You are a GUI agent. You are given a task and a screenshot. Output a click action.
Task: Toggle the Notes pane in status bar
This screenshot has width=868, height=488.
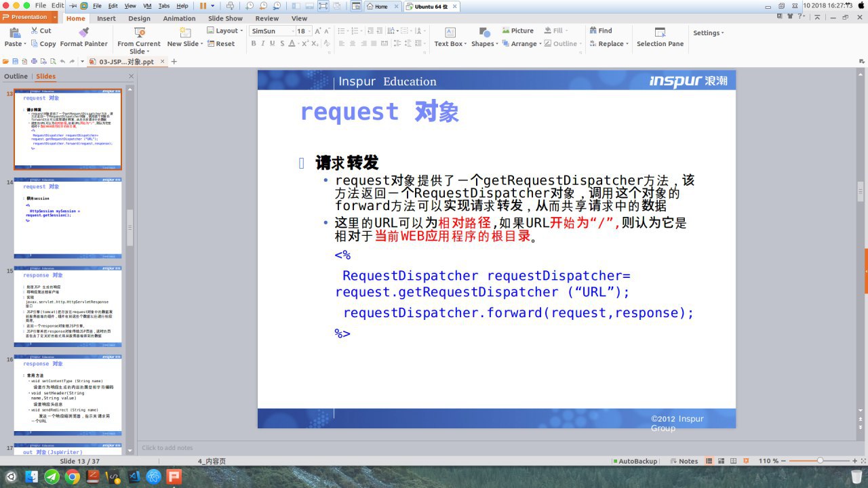[x=684, y=461]
